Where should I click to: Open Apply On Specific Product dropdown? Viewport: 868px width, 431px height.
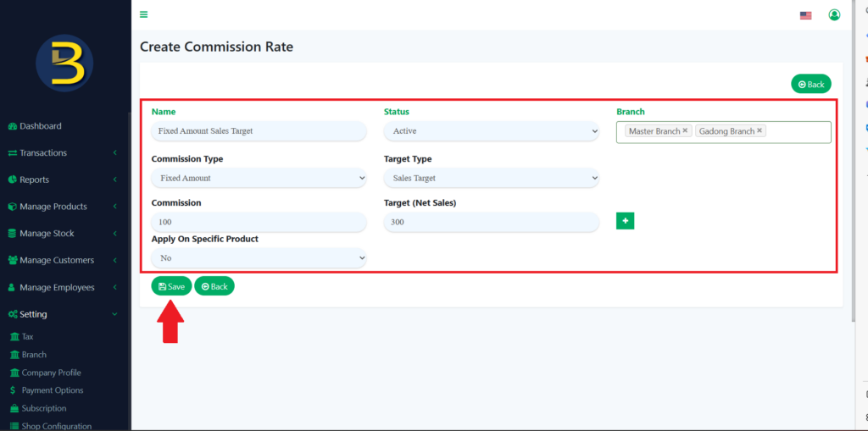[x=259, y=257]
